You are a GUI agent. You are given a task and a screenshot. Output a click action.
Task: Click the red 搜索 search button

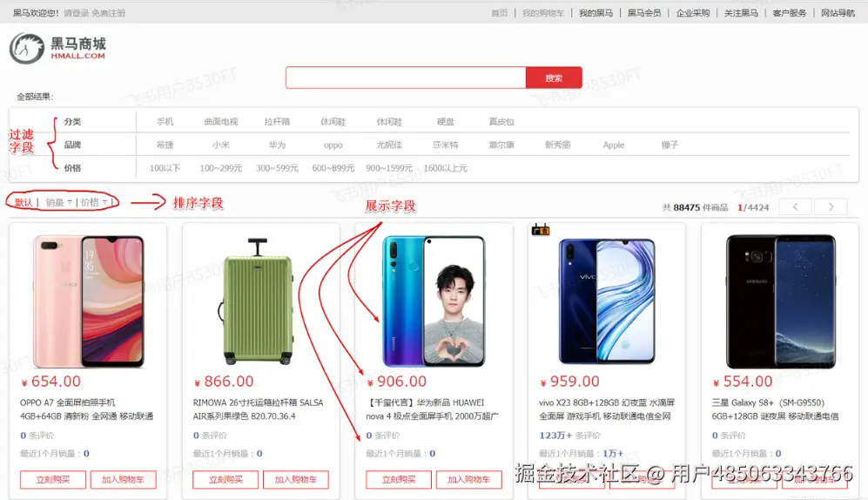[x=554, y=78]
